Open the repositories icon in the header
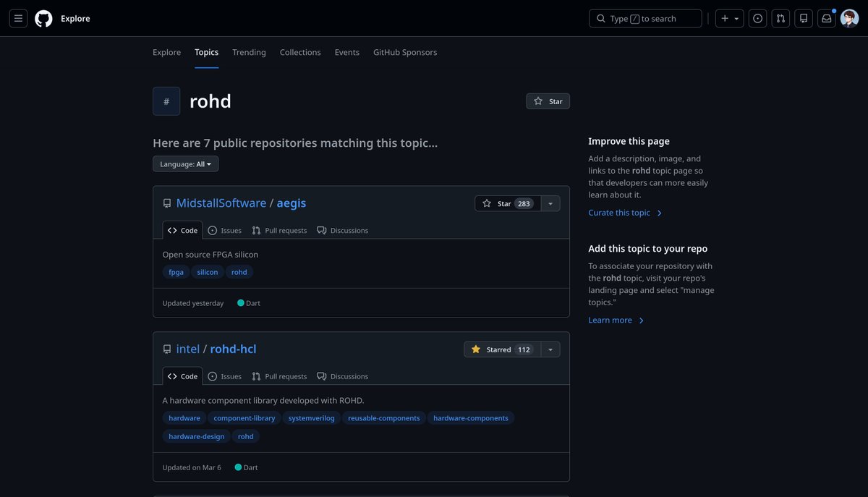 [x=804, y=19]
